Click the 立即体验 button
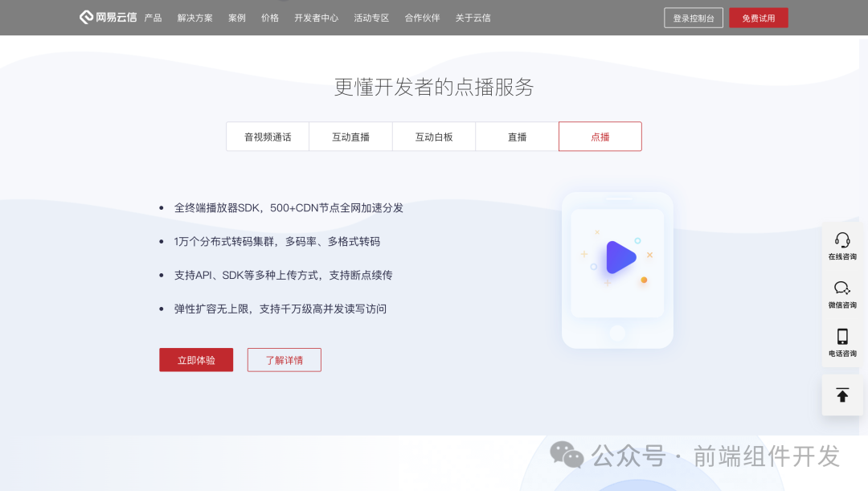The height and width of the screenshot is (491, 868). point(195,360)
